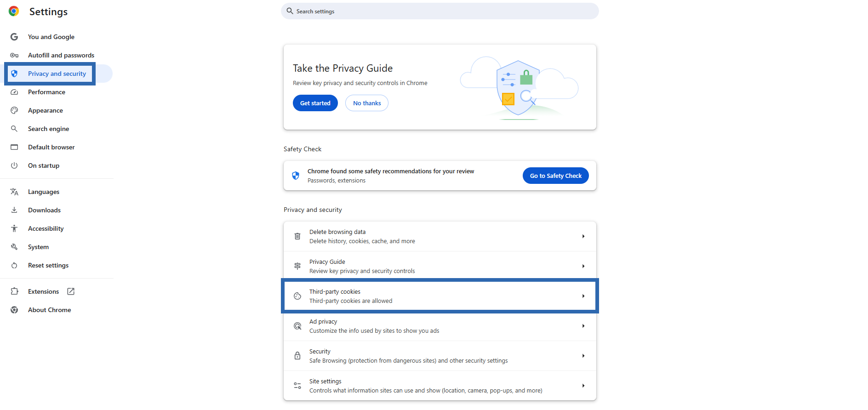Open On startup label in sidebar

click(44, 165)
